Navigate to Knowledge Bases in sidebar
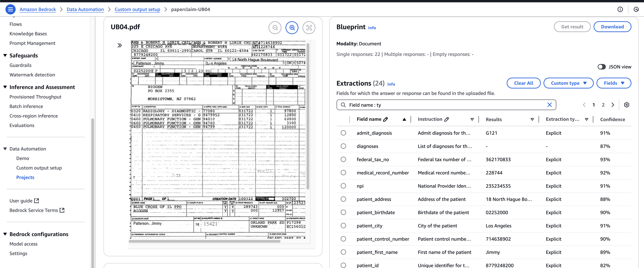Screen dimensions: 644x268 point(28,33)
